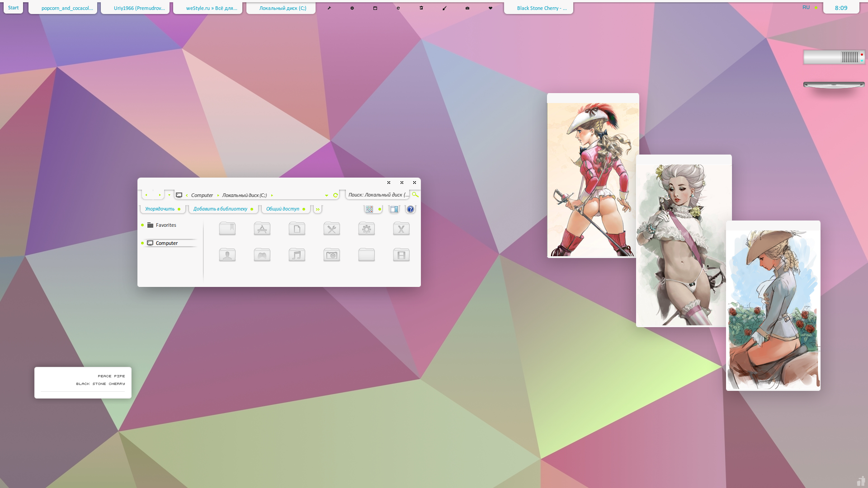This screenshot has width=868, height=488.
Task: Click the 8:09 clock
Action: [x=841, y=8]
